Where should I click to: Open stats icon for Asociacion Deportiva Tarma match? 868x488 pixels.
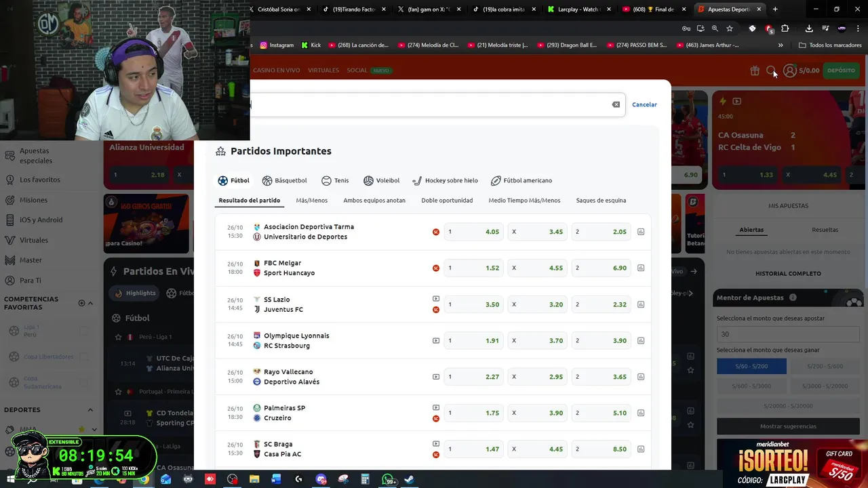(x=641, y=232)
